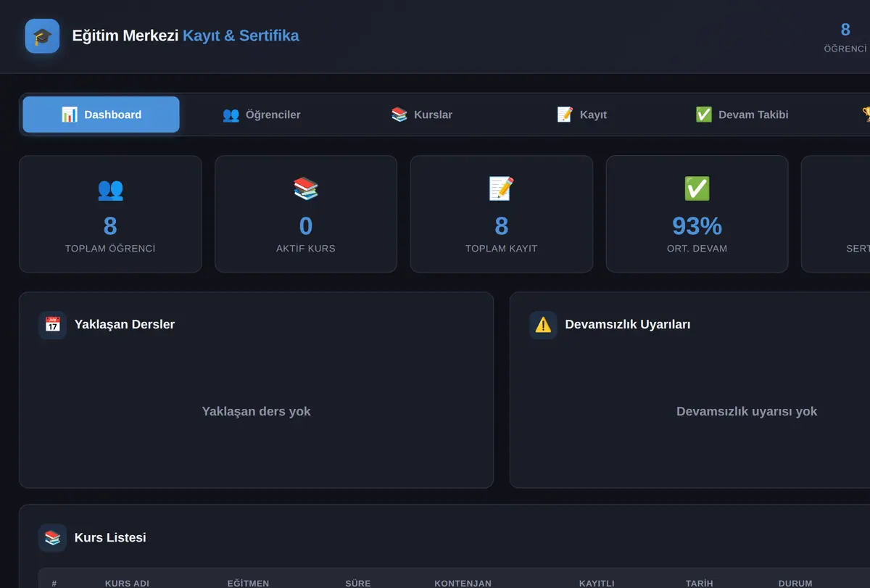The width and height of the screenshot is (870, 588).
Task: Click the books icon in Aktif Kurs card
Action: pos(306,189)
